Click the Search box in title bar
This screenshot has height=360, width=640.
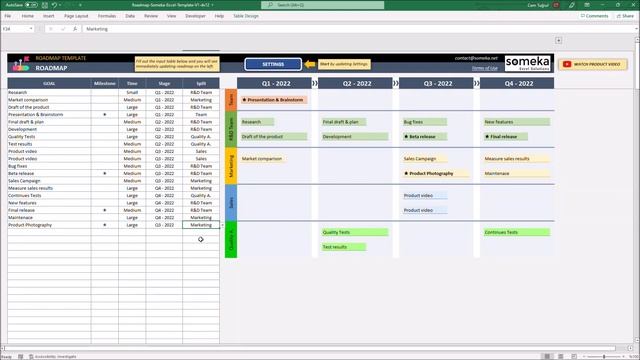(322, 5)
